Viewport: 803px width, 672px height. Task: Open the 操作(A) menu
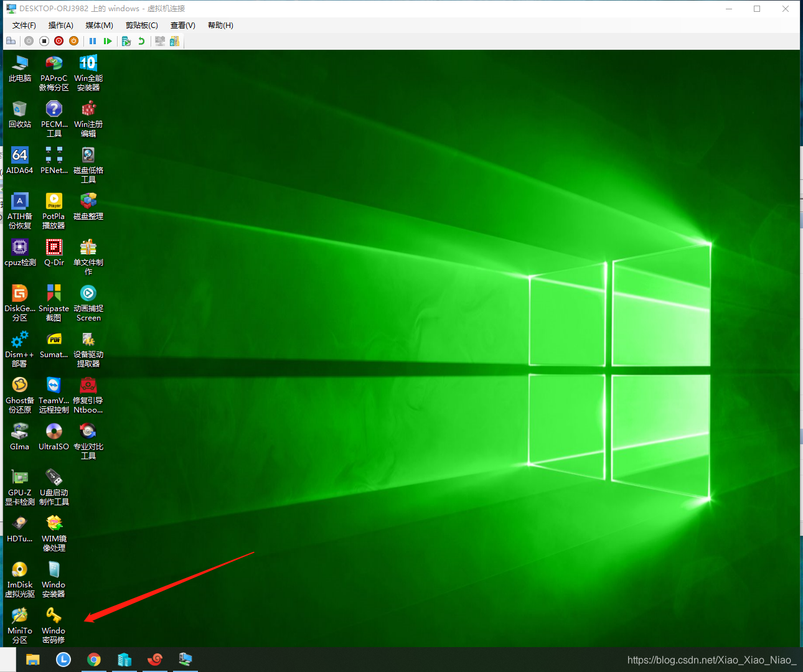60,26
